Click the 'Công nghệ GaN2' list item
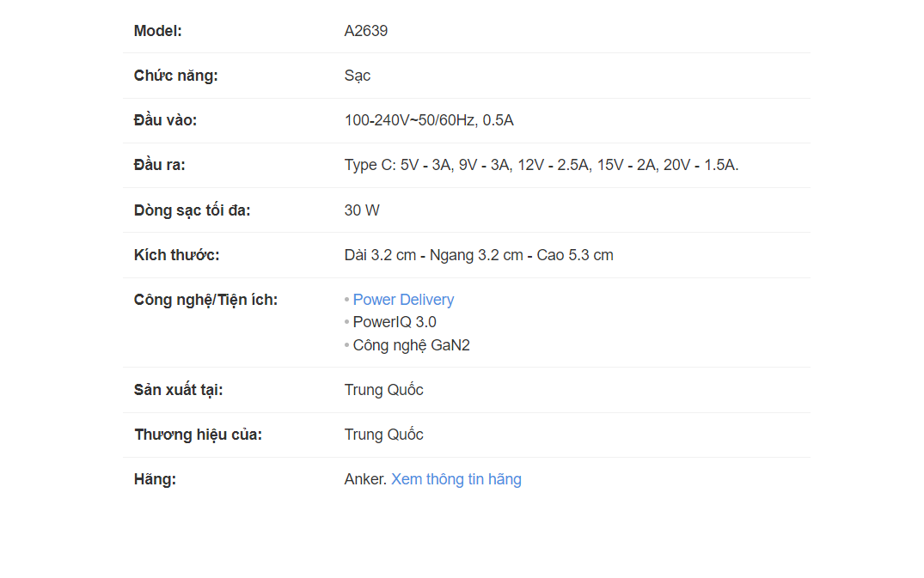 click(x=411, y=345)
